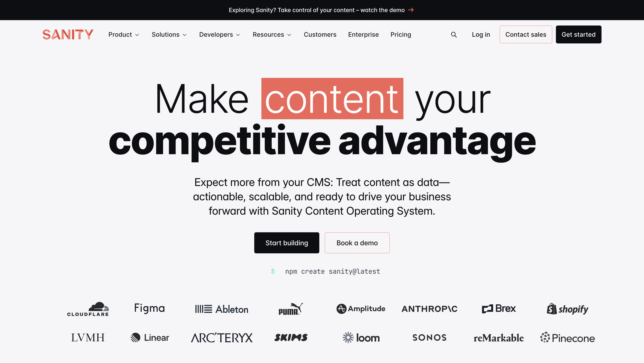Click the Shopify brand logo
644x363 pixels.
567,309
